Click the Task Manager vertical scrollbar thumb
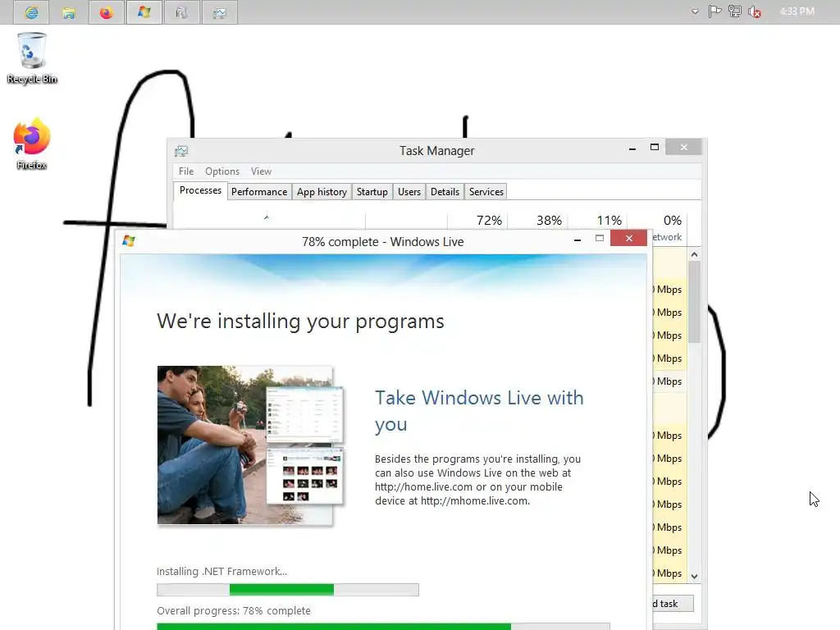Screen dimensions: 840x630 [x=694, y=302]
